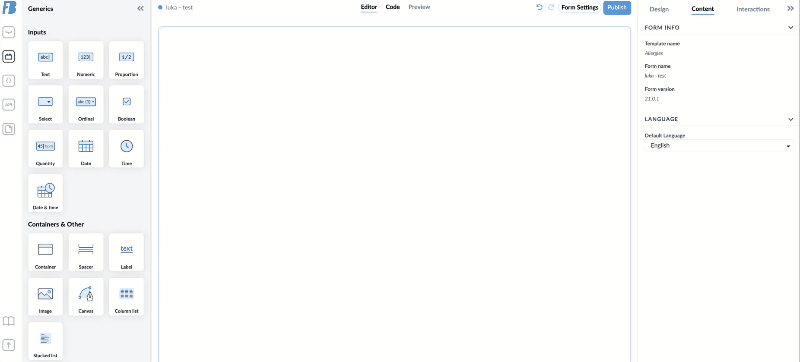Select the Numeric input widget
The height and width of the screenshot is (362, 800).
click(x=86, y=60)
